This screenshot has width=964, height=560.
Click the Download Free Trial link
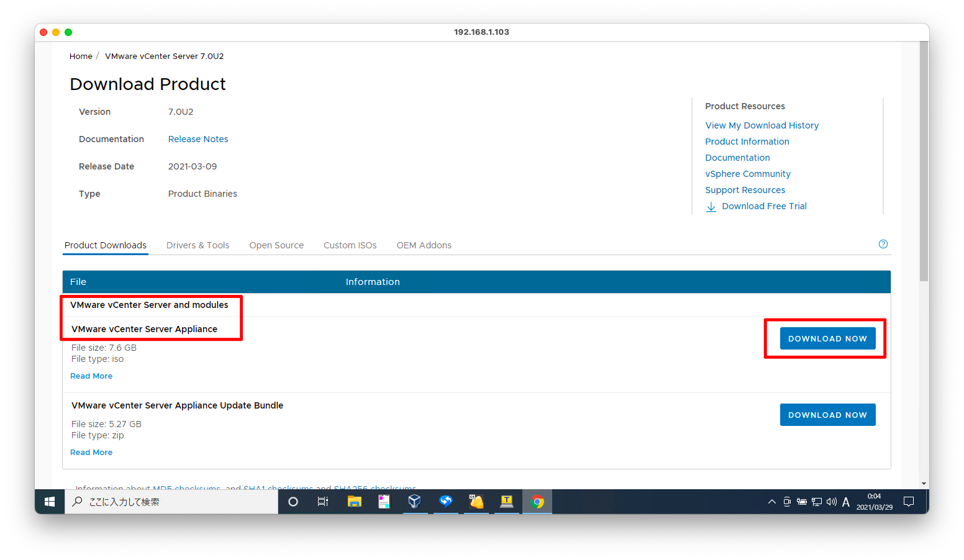[764, 206]
